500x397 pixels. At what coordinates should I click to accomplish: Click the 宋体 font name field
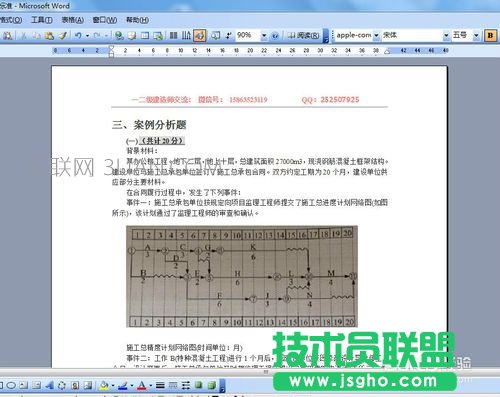point(412,35)
